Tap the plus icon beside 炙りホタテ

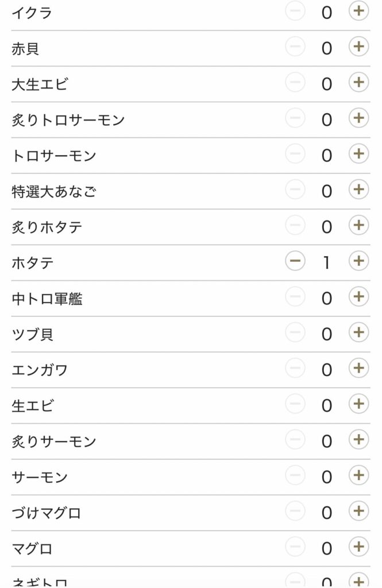[359, 226]
